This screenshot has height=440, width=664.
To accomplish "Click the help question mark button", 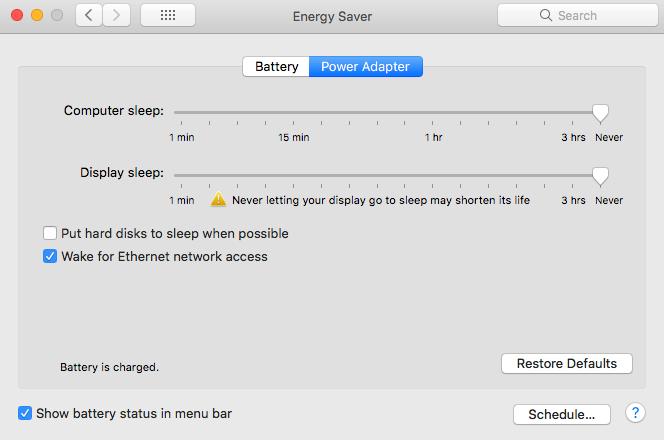I will [x=635, y=413].
